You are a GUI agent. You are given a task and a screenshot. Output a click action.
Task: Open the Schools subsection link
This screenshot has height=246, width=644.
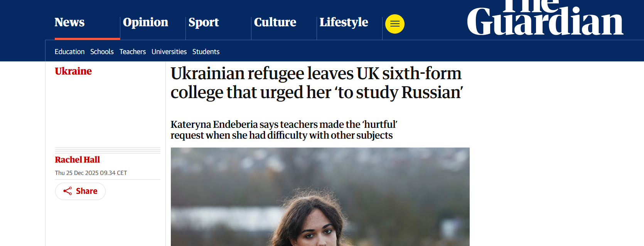102,52
